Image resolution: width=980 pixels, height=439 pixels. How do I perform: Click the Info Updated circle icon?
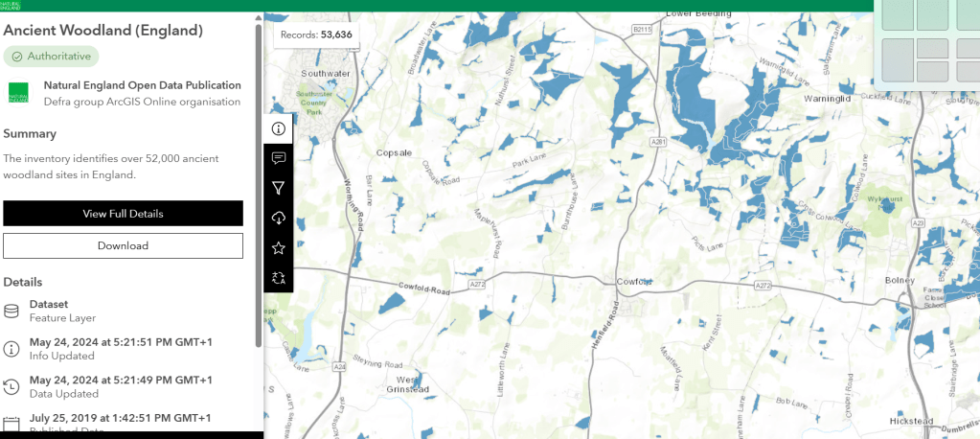coord(11,348)
